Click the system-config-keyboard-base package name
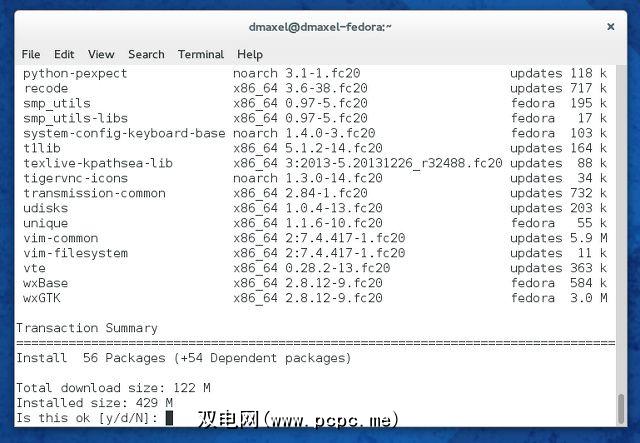This screenshot has height=443, width=640. coord(121,133)
